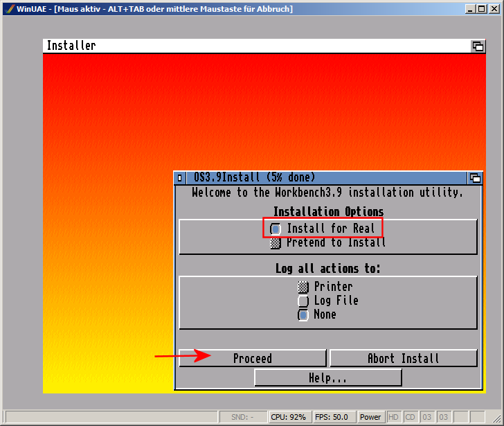Click the Installer screen title bar
The height and width of the screenshot is (426, 504).
pos(257,46)
